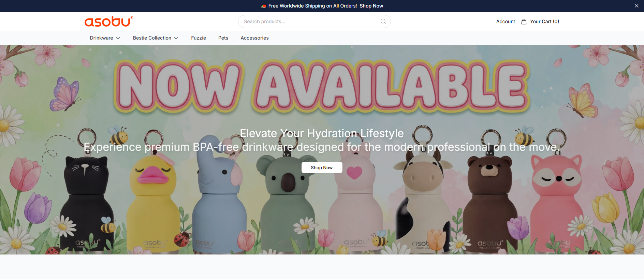
Task: Click Shop Now link in announcement bar
Action: 371,6
